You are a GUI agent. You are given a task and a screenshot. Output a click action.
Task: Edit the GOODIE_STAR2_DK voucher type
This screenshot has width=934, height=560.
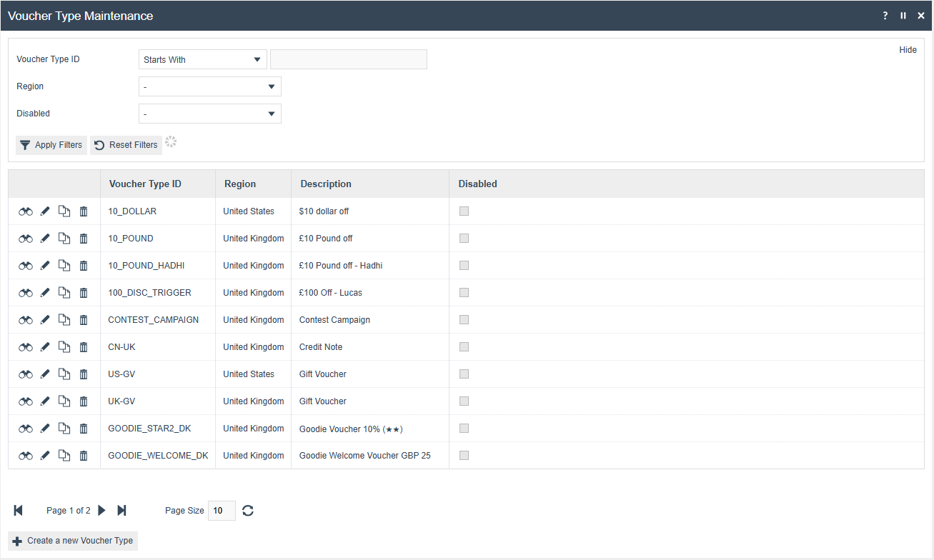tap(45, 429)
